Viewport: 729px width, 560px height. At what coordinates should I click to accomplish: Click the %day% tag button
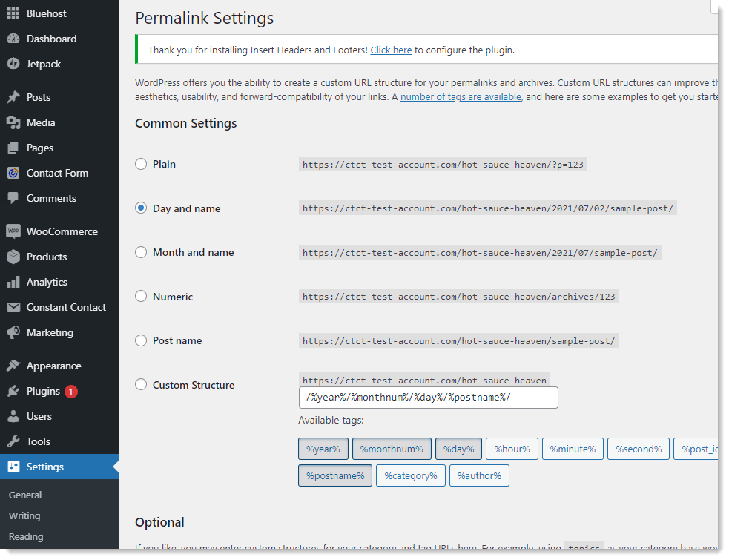[x=458, y=449]
